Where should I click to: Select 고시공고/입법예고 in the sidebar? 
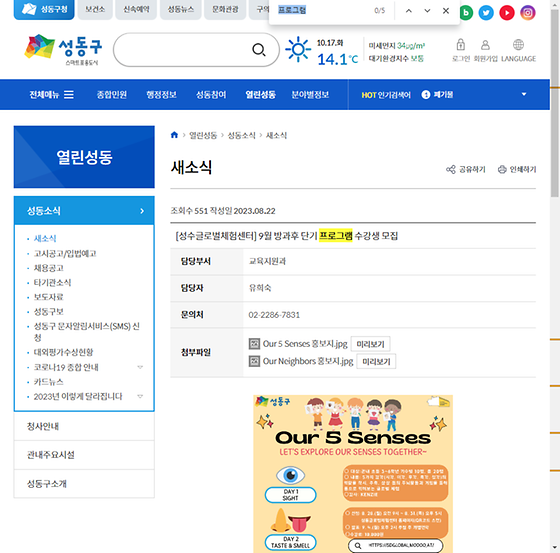pos(65,253)
